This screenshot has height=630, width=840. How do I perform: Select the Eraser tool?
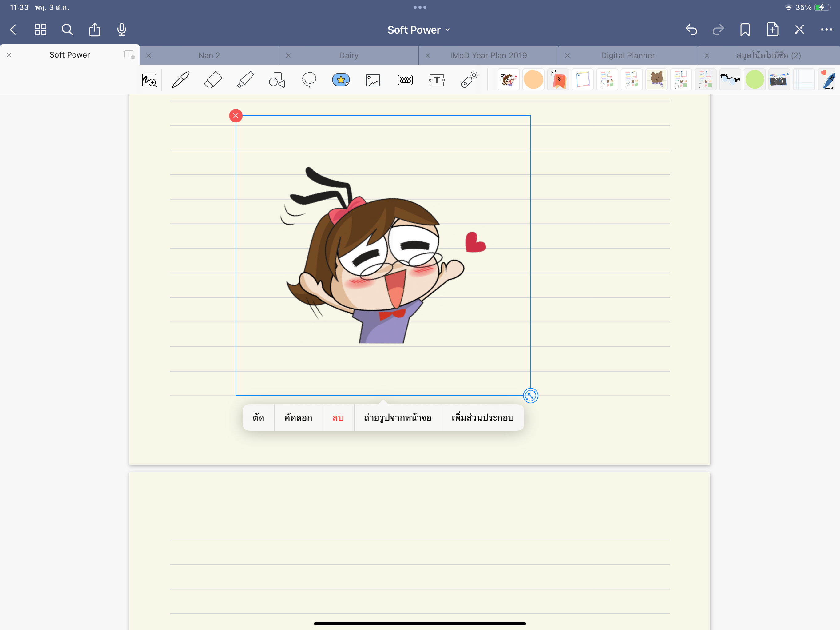click(213, 80)
